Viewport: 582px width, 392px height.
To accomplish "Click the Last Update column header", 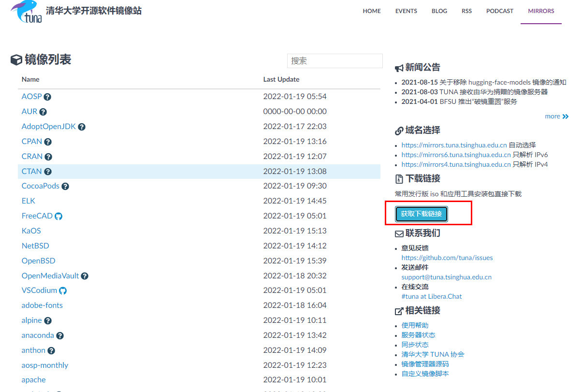I will [x=281, y=79].
